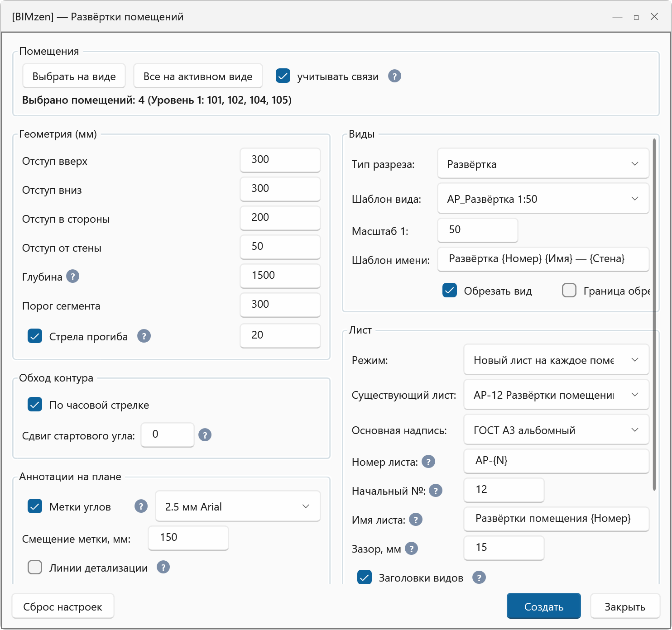The width and height of the screenshot is (672, 630).
Task: Maximize the BIMzen window
Action: click(x=636, y=17)
